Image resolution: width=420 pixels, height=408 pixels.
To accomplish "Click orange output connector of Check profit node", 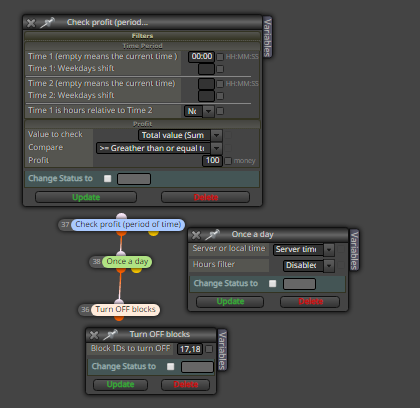I will click(x=122, y=233).
